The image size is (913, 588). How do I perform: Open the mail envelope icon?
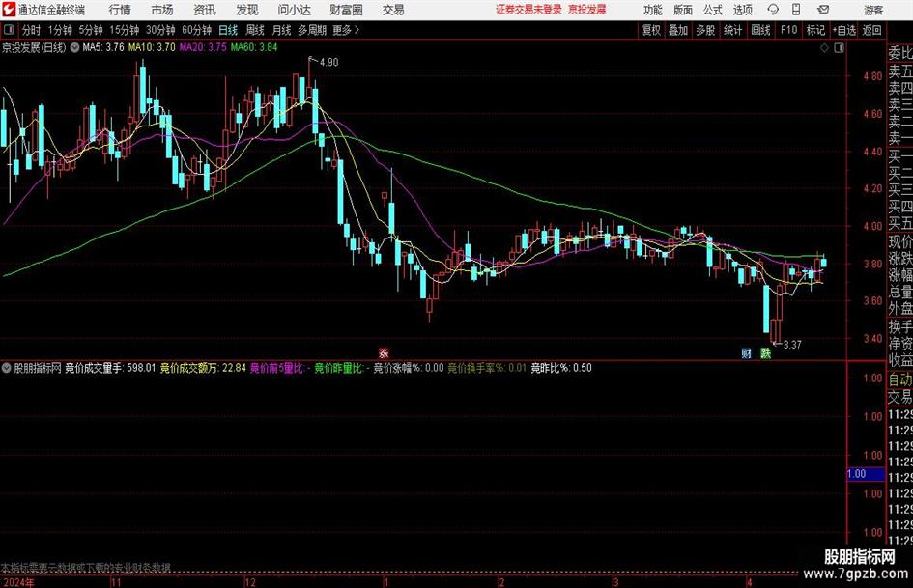823,10
